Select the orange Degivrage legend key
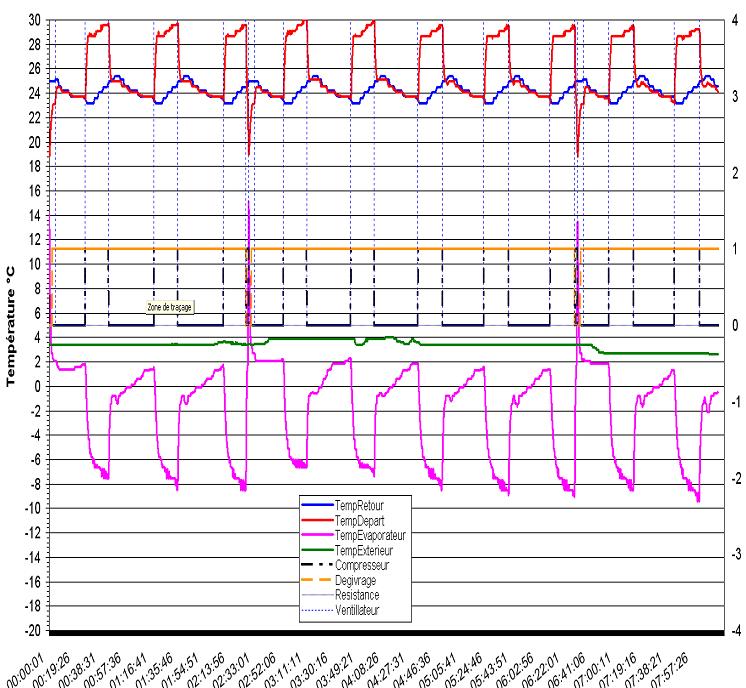The width and height of the screenshot is (746, 688). point(318,580)
